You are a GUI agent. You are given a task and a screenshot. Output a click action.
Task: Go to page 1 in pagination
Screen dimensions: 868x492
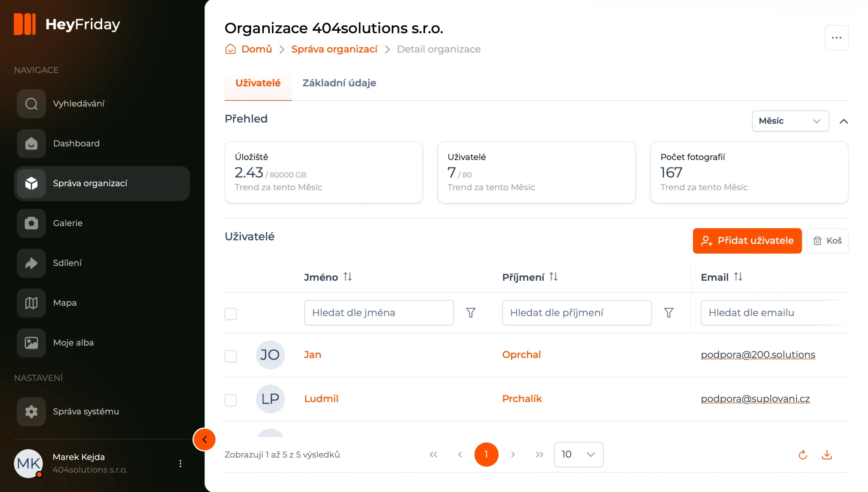click(486, 454)
